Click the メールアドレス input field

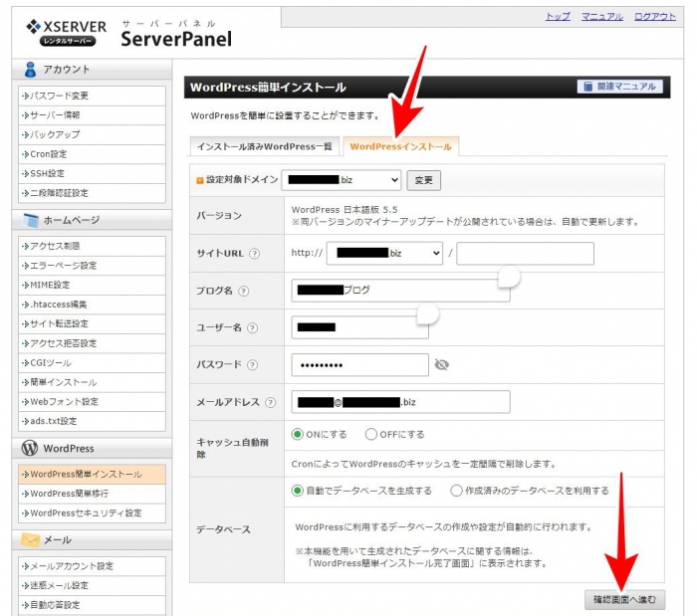coord(400,402)
